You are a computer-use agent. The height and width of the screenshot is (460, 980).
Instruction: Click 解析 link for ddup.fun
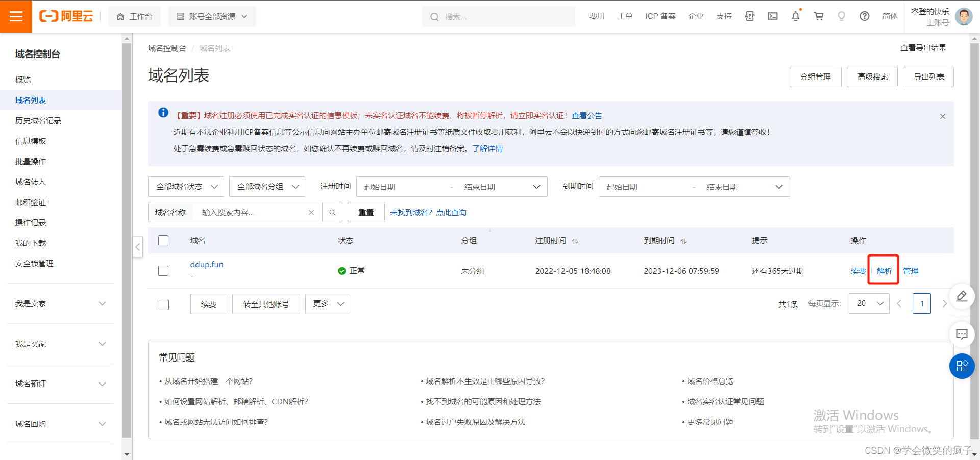point(884,271)
